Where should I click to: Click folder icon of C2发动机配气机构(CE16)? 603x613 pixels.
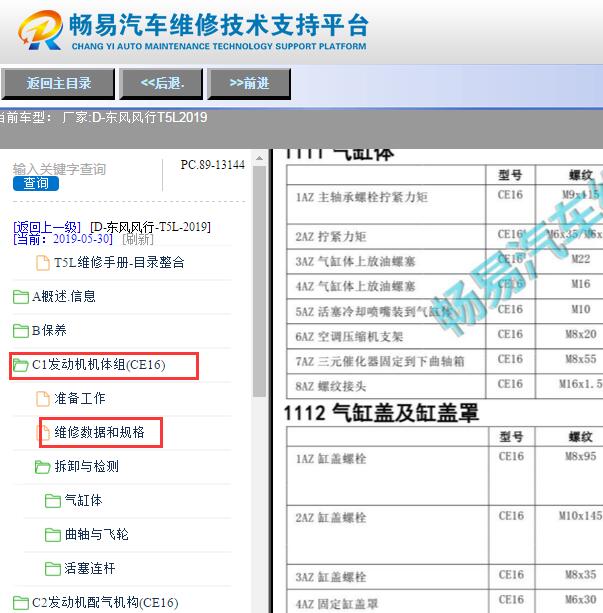(x=21, y=603)
